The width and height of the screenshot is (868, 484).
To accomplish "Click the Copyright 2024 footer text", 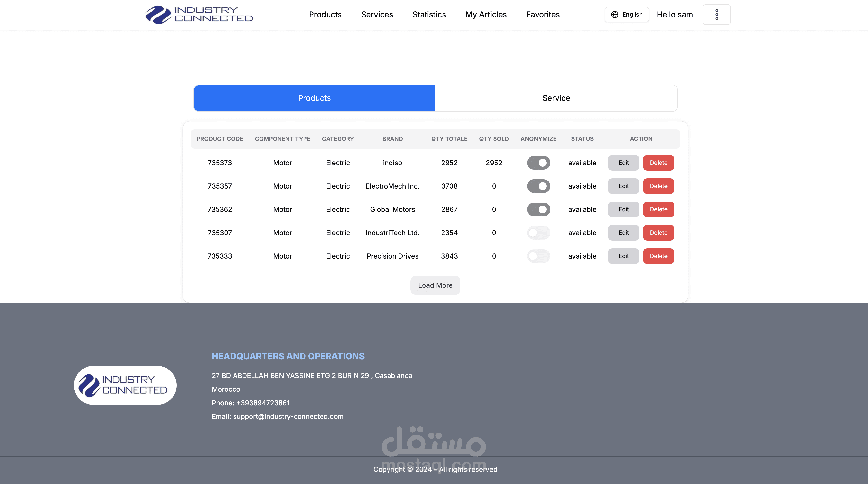I will [435, 469].
